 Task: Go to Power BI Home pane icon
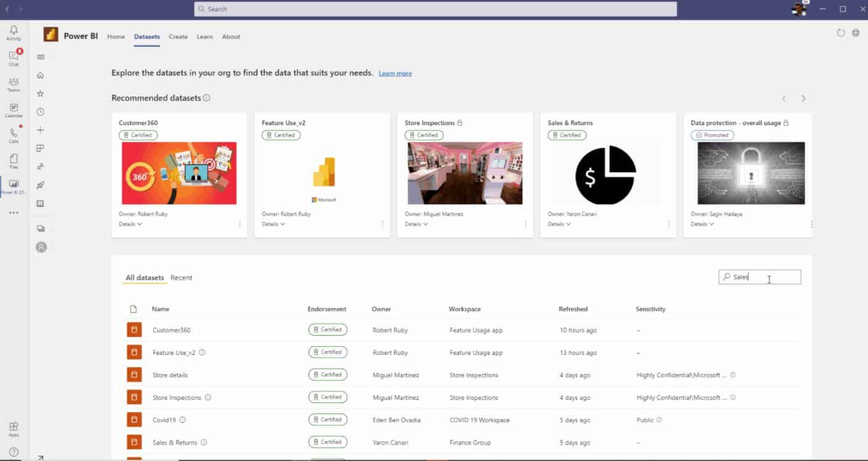pyautogui.click(x=41, y=75)
